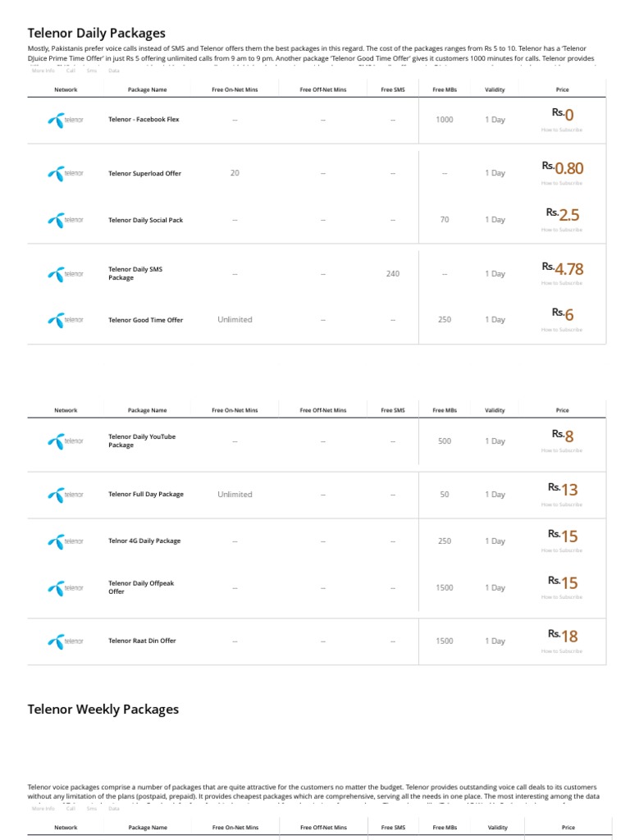Click Telenor logo next to Full Day Package
This screenshot has width=630, height=840.
point(66,495)
